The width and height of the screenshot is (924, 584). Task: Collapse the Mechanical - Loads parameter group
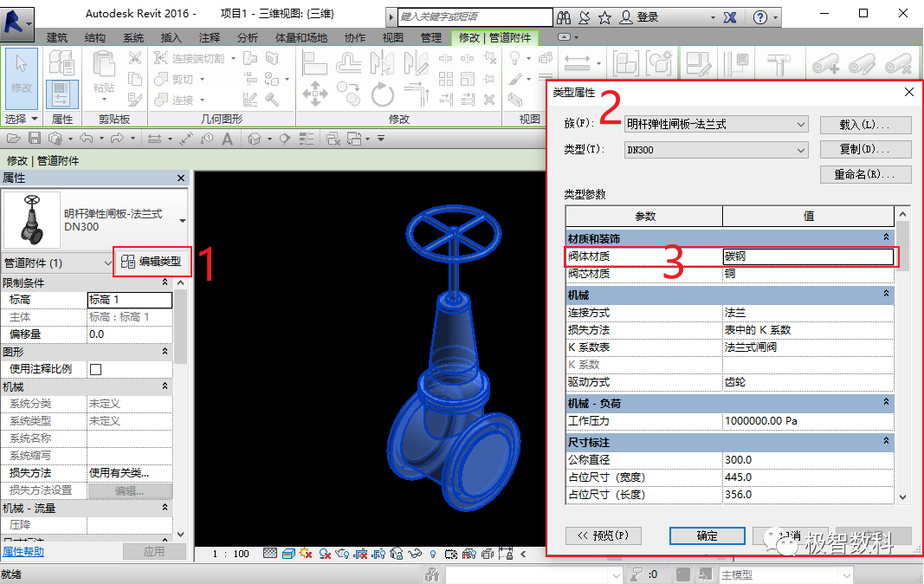tap(886, 402)
